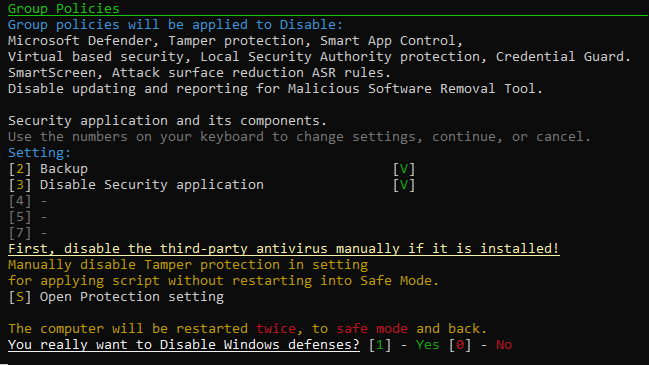Click the red word 'twice'

(x=276, y=329)
